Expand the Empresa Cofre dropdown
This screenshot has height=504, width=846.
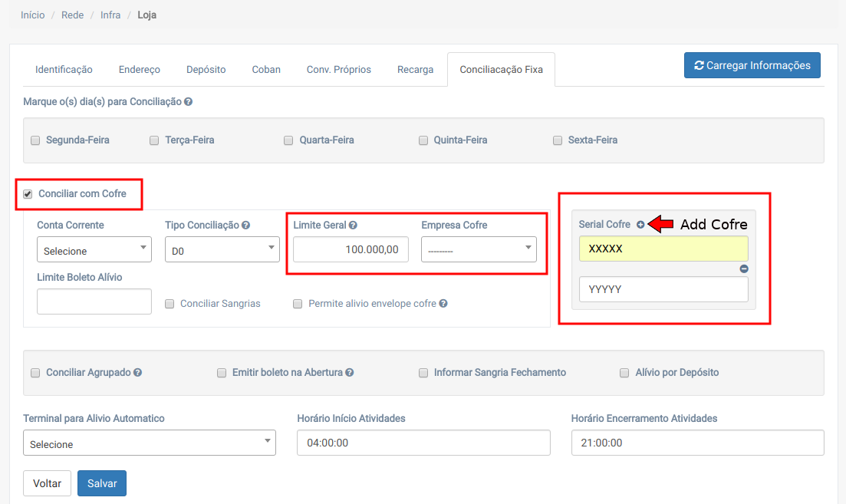click(x=479, y=249)
